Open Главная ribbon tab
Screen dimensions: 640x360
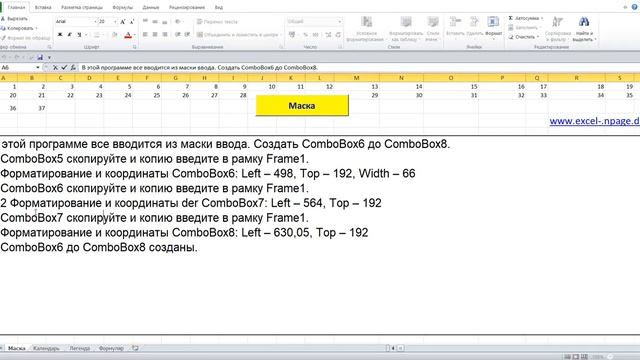tap(16, 7)
